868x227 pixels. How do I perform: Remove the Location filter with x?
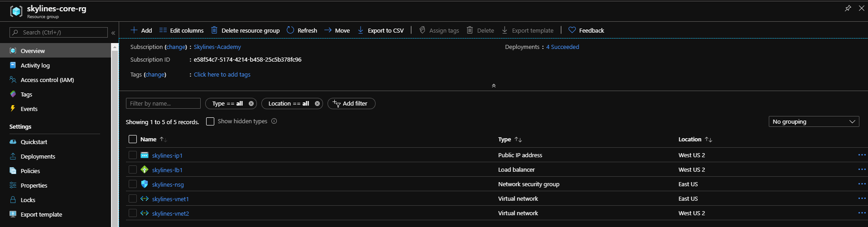click(317, 103)
